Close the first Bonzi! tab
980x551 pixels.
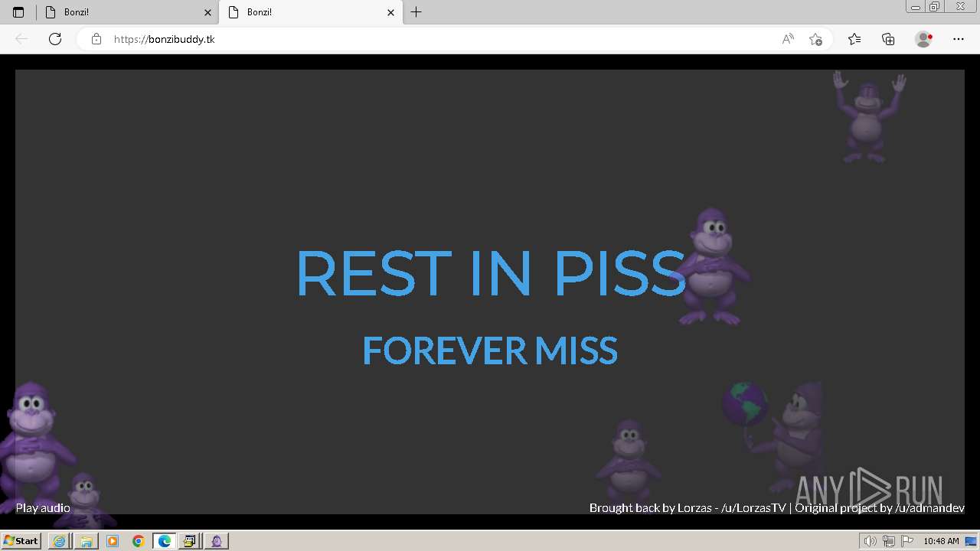point(207,12)
